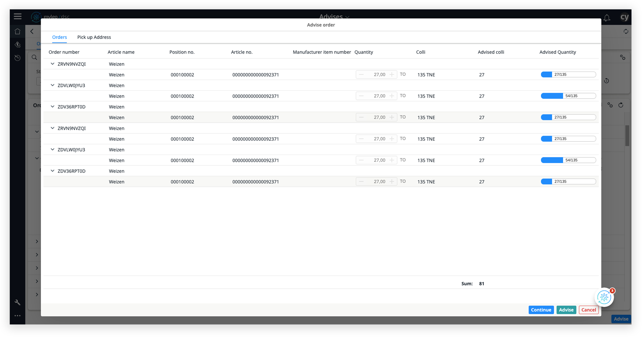
Task: Open the hamburger main menu
Action: pyautogui.click(x=18, y=16)
